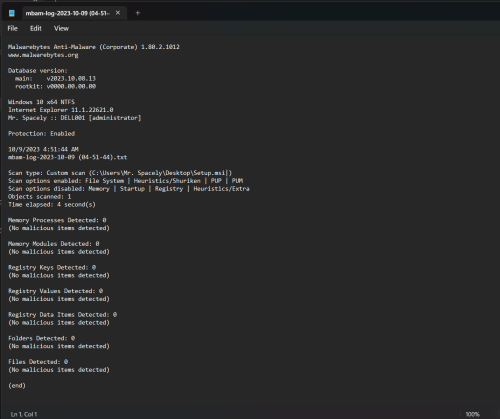
Task: Click the 'Ln 1, Col 1' status bar entry
Action: [x=24, y=414]
